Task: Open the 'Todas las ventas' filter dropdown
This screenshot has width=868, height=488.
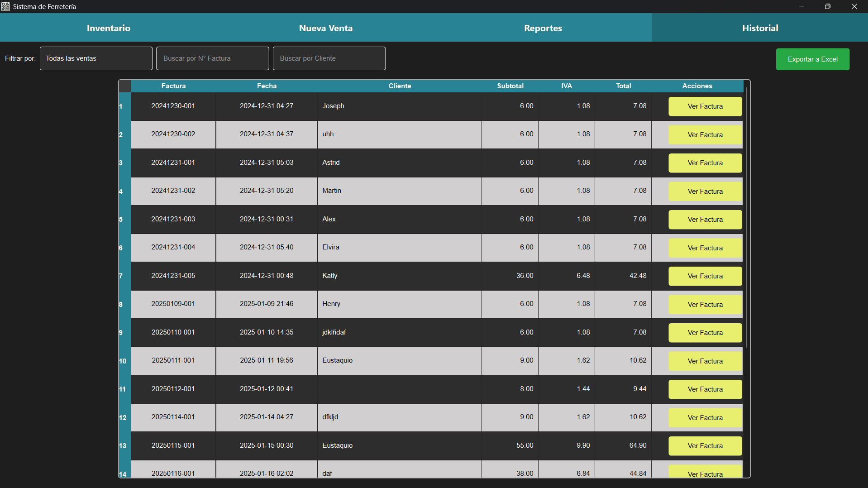Action: 95,58
